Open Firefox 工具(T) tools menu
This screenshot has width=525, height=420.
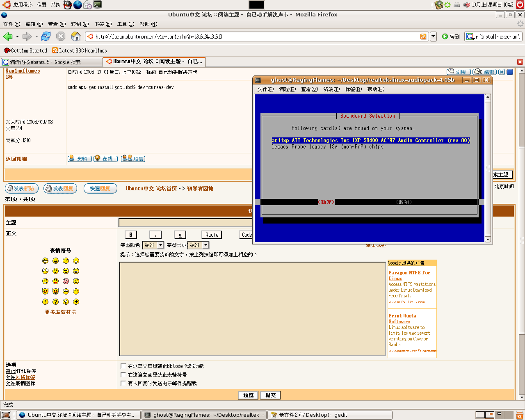(126, 24)
